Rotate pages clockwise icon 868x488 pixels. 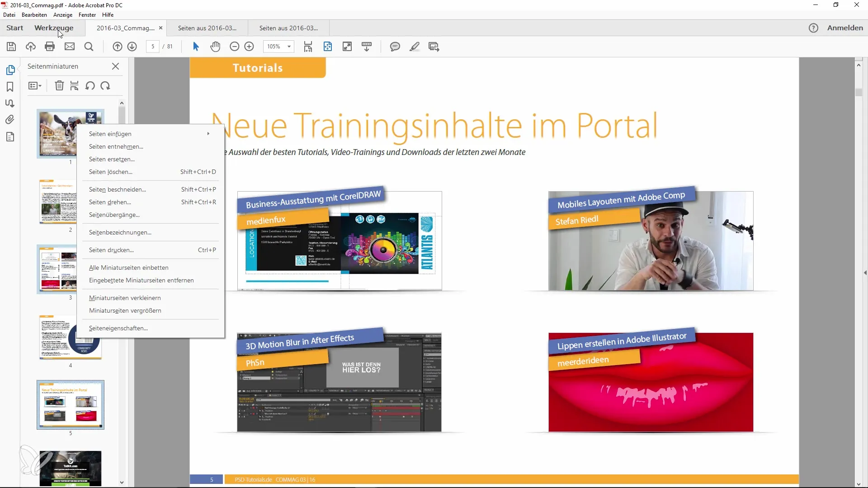click(x=105, y=86)
